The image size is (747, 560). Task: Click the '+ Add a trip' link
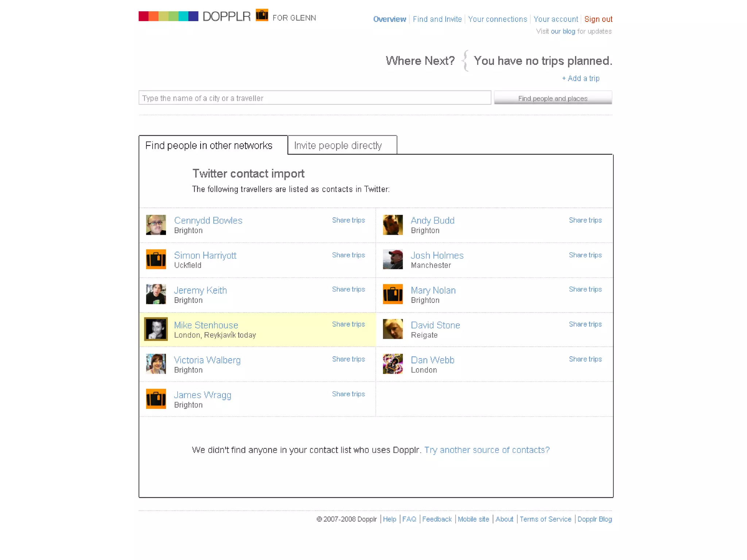(x=581, y=78)
